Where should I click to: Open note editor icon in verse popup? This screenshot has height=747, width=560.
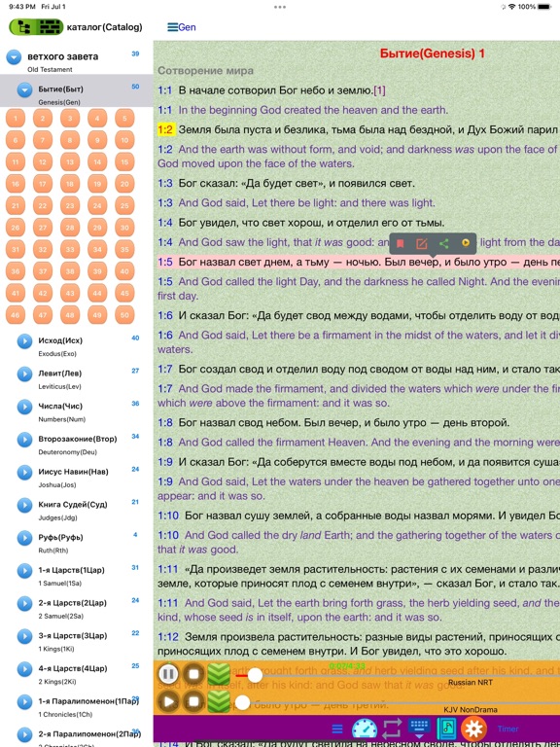[x=421, y=244]
